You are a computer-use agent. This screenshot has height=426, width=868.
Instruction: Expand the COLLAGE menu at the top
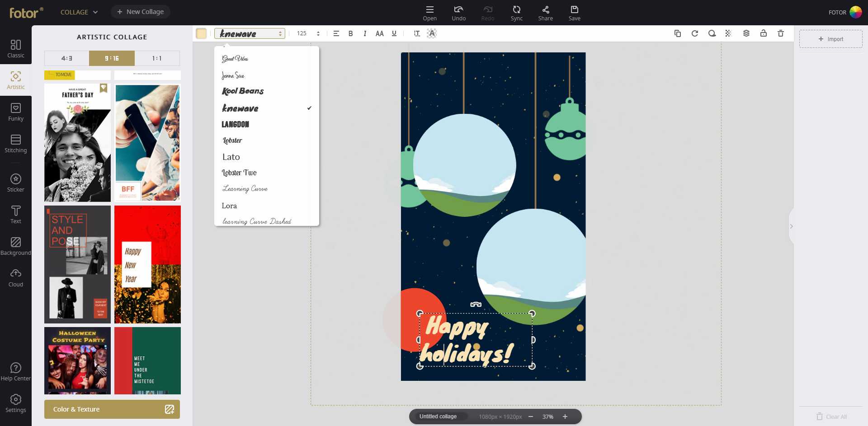tap(79, 12)
